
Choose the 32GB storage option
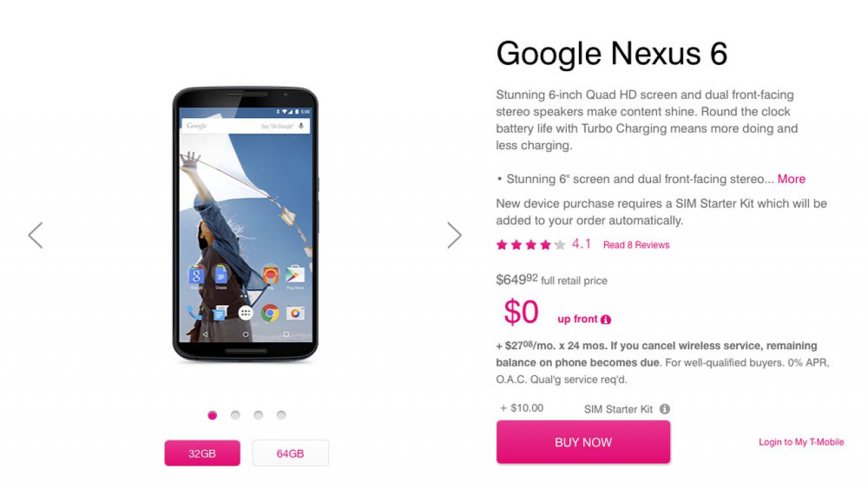tap(202, 453)
